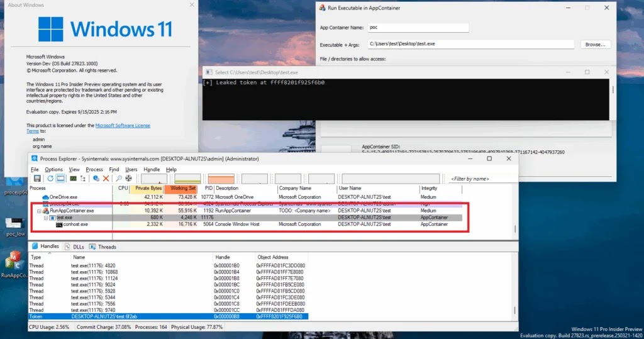The height and width of the screenshot is (339, 644).
Task: Click the Executable + Args input field
Action: pos(470,44)
